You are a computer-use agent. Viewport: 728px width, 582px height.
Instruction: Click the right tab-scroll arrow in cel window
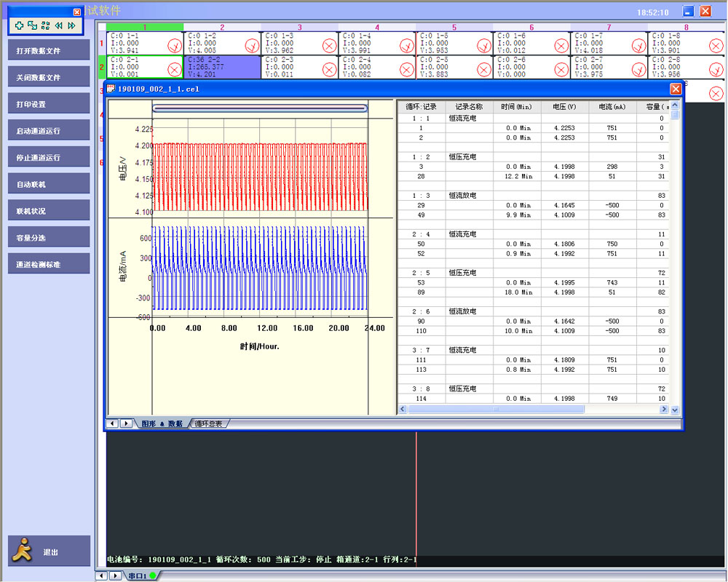click(x=126, y=423)
